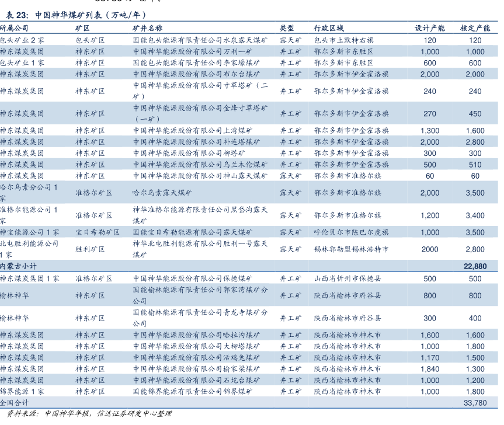Select the 呼伦贝尔市陈巴尔虎旗 region cell
The height and width of the screenshot is (425, 504).
point(351,232)
